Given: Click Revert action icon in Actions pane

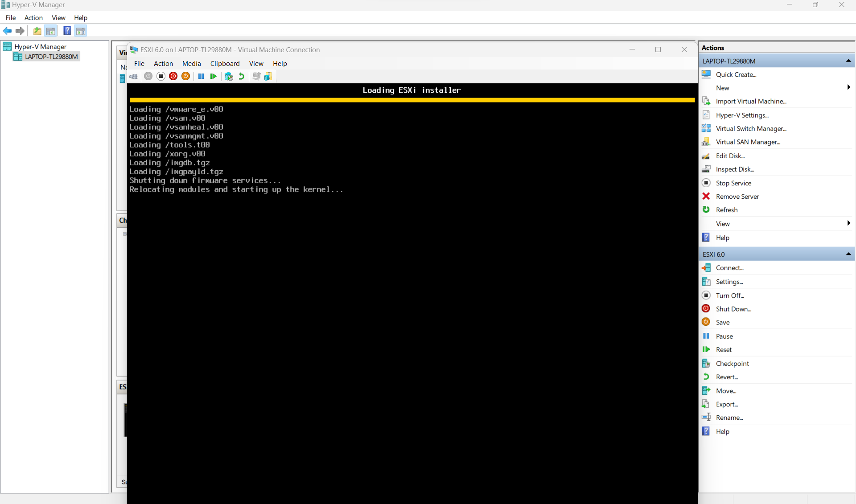Looking at the screenshot, I should click(x=706, y=377).
